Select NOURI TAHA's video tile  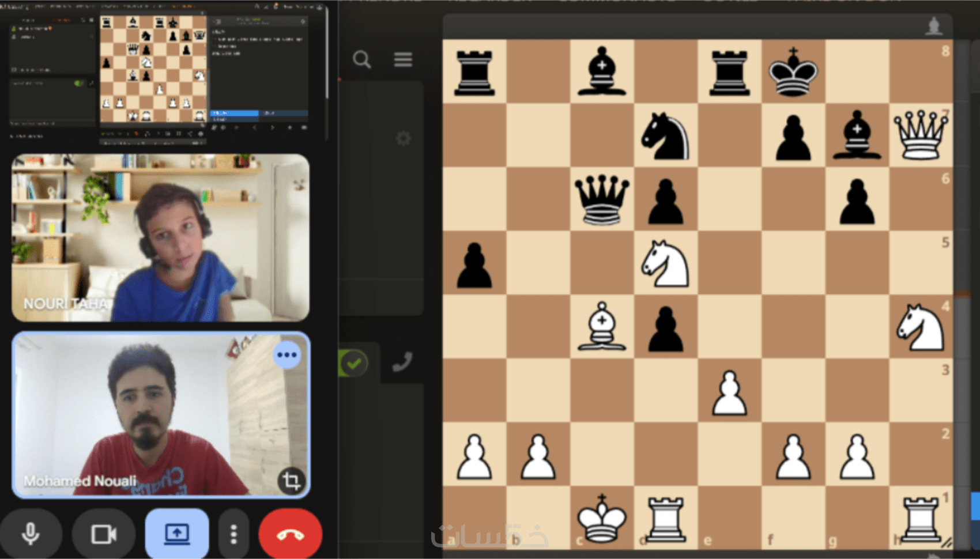point(160,237)
